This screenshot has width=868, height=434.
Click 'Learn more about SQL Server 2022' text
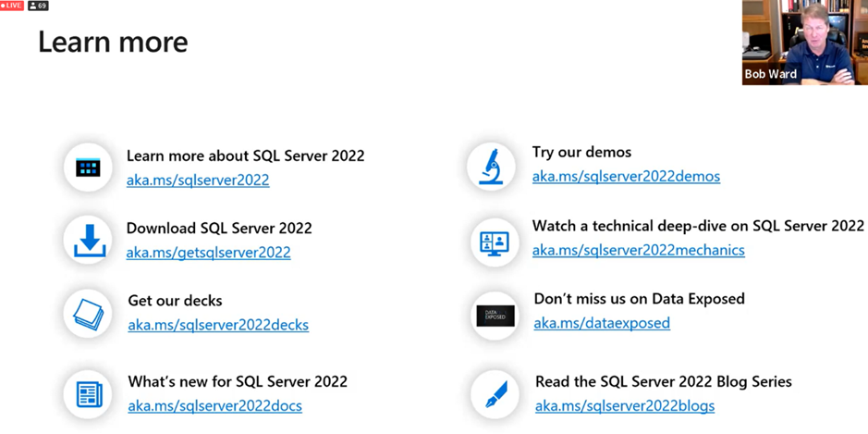click(x=246, y=155)
